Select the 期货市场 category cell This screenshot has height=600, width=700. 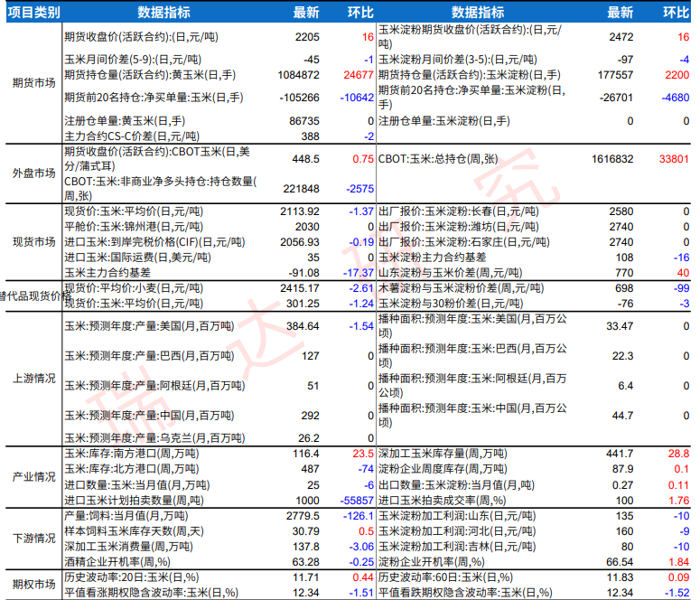point(31,82)
